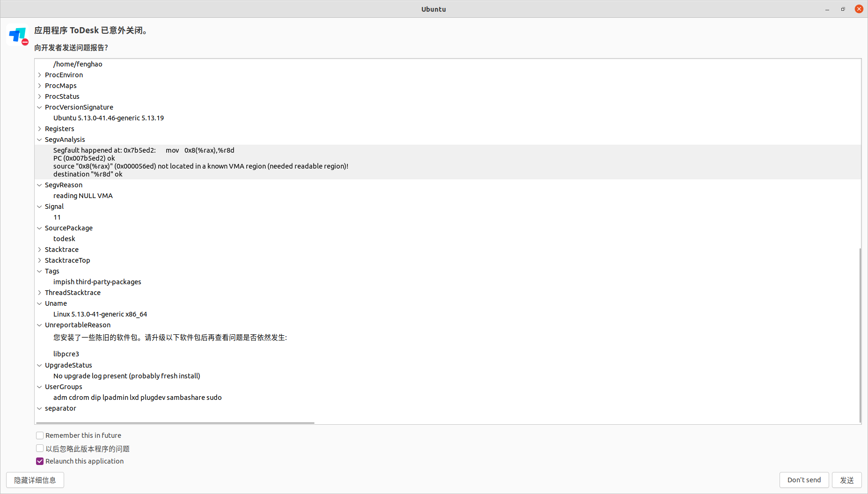
Task: Maximize the Ubuntu crash report window
Action: pyautogui.click(x=843, y=9)
